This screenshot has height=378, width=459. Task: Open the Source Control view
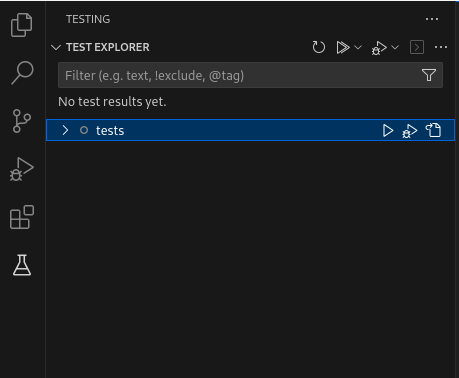tap(22, 121)
